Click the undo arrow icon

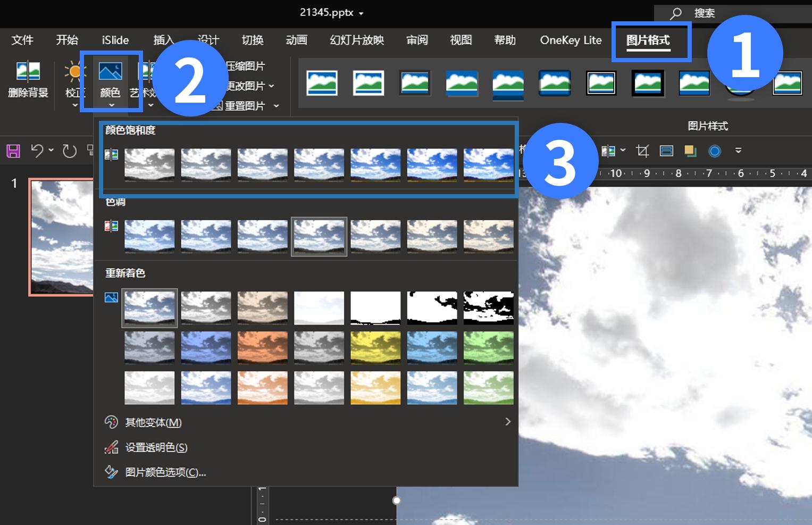pyautogui.click(x=37, y=151)
